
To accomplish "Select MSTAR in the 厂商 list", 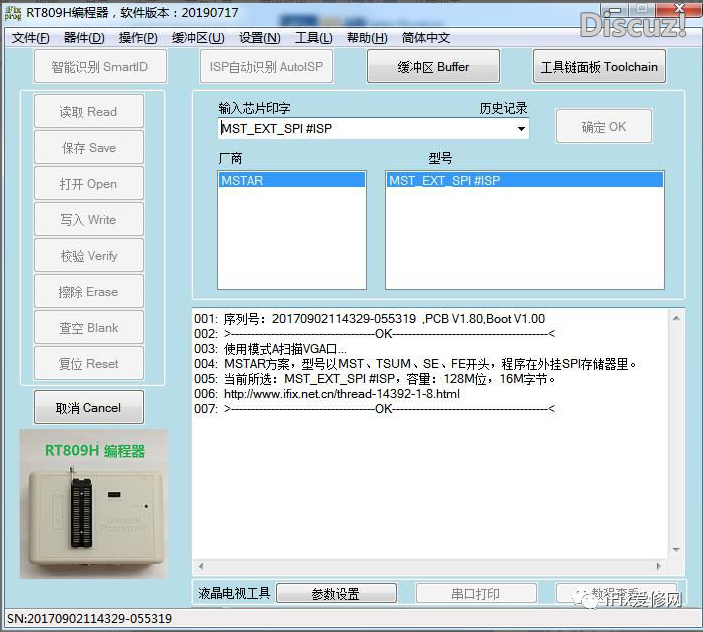I will coord(292,180).
